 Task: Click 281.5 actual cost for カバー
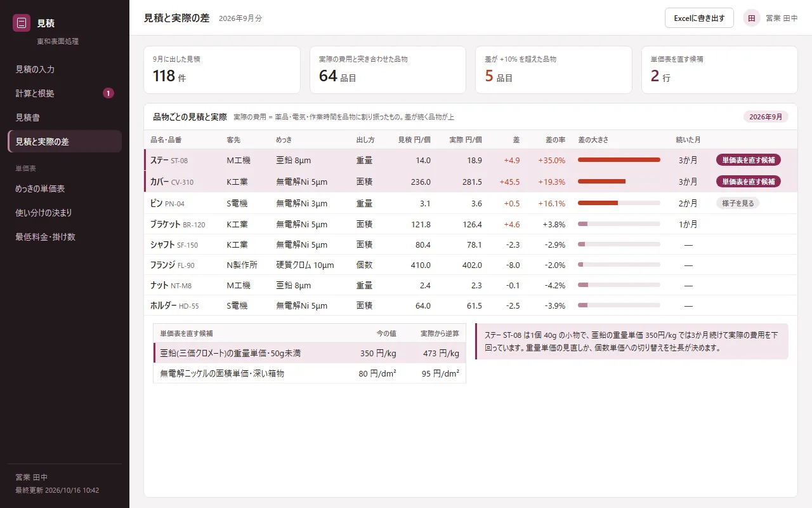click(471, 182)
